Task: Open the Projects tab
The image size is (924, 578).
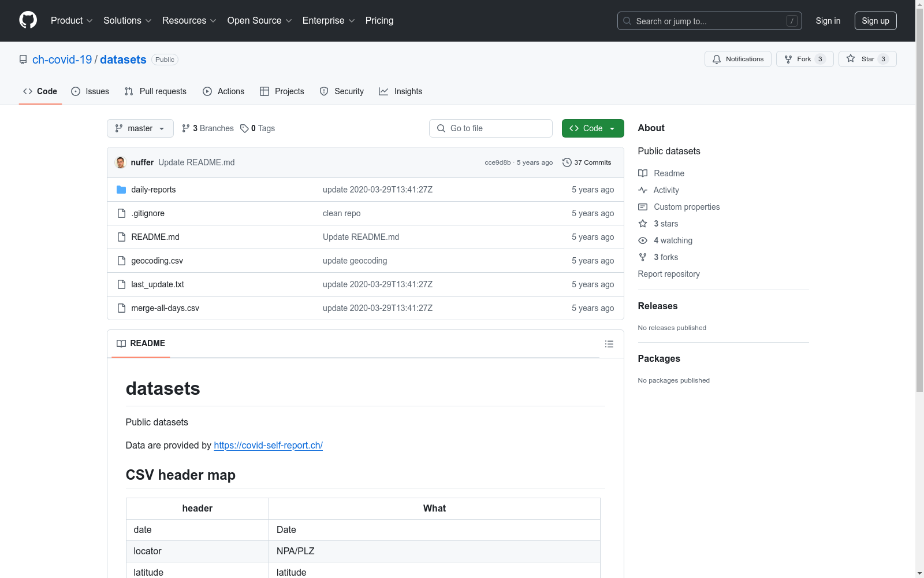Action: [282, 91]
